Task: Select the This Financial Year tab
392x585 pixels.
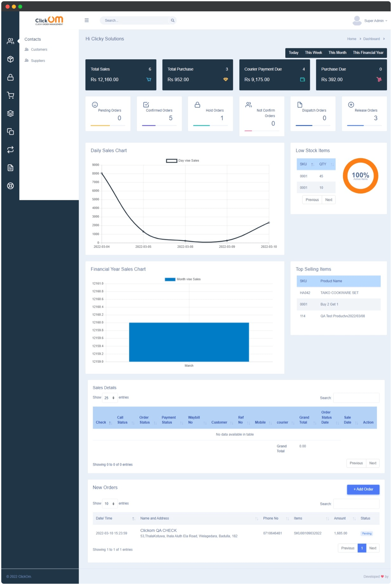Action: pyautogui.click(x=368, y=53)
